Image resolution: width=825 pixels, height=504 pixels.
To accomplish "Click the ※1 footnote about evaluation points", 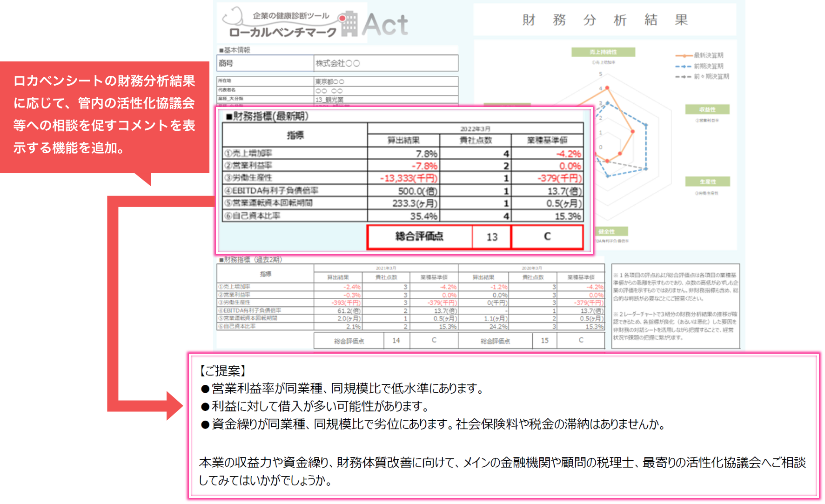I will pyautogui.click(x=675, y=287).
